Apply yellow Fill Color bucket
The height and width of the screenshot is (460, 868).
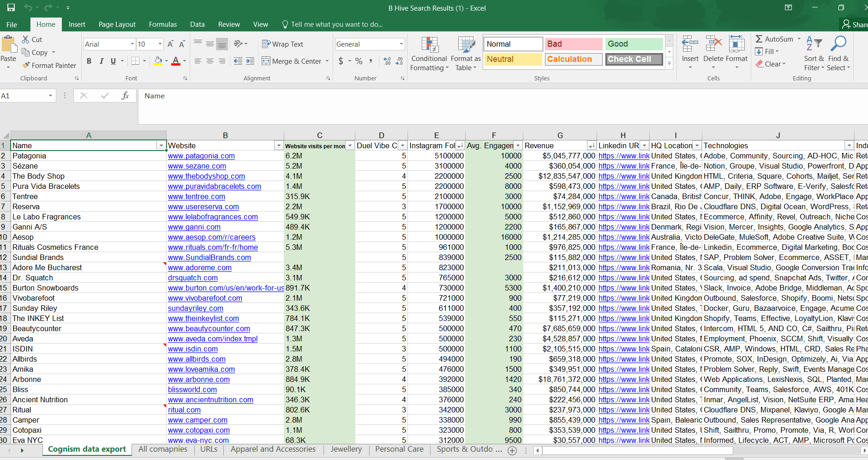(158, 61)
